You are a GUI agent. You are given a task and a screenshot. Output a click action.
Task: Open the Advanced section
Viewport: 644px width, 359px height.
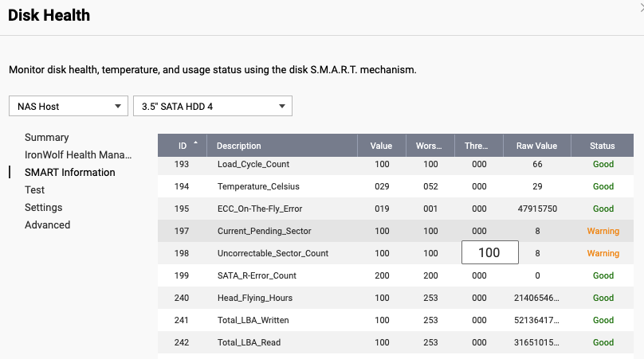coord(47,225)
